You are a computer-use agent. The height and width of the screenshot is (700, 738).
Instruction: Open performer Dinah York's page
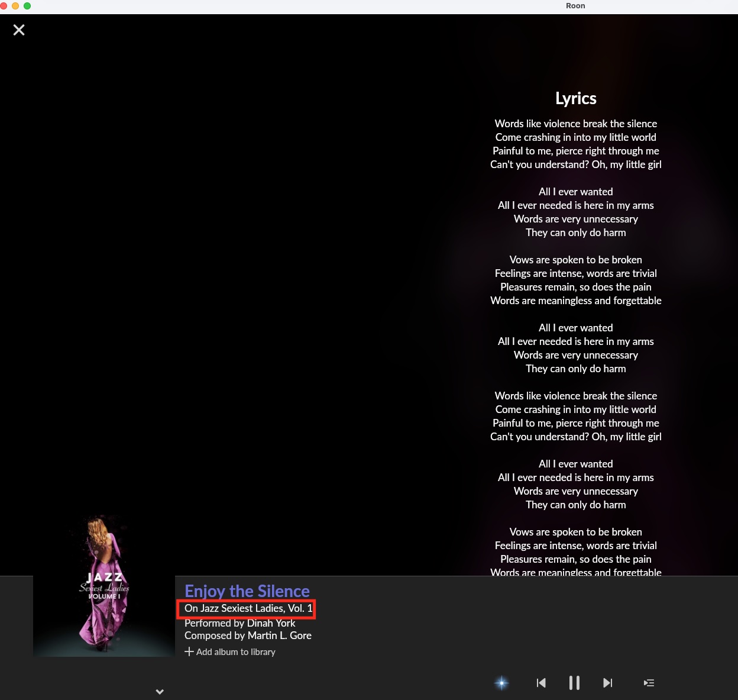[271, 623]
